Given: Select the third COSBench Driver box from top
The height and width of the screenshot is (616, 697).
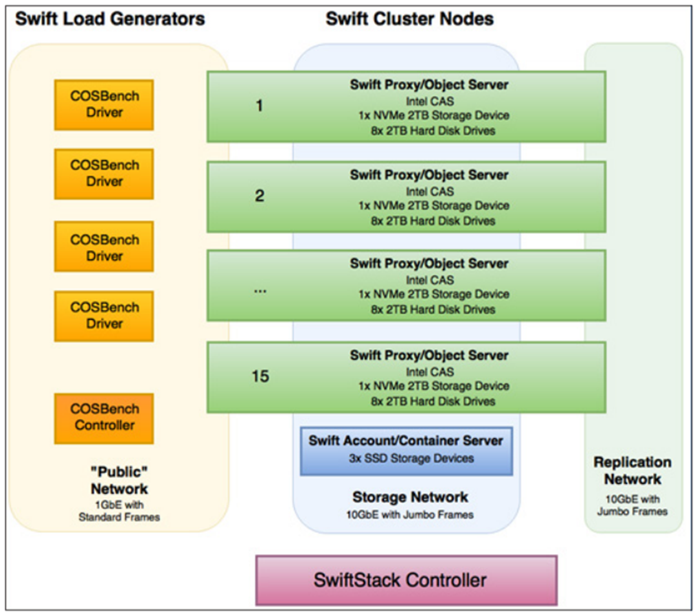Looking at the screenshot, I should [x=104, y=247].
